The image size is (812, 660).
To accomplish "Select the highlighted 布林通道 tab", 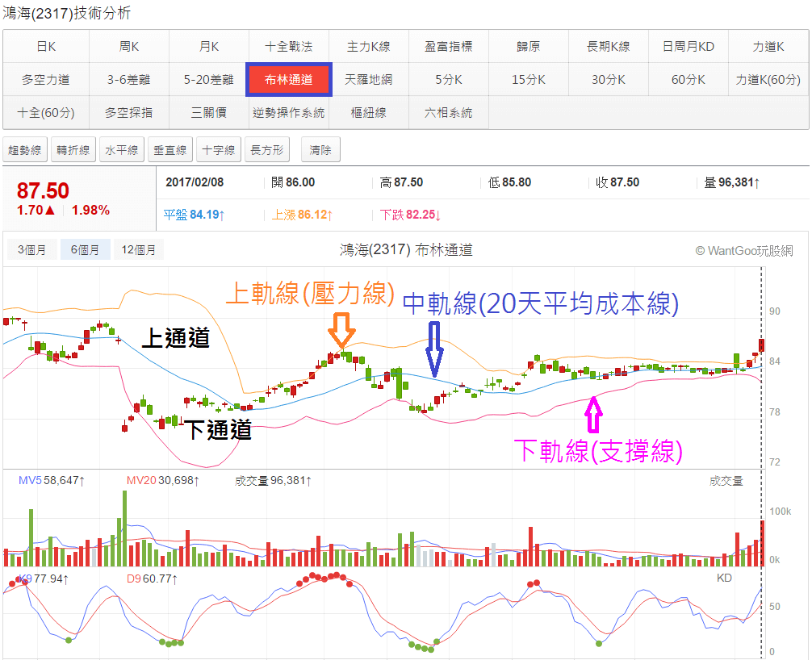I will [x=288, y=80].
